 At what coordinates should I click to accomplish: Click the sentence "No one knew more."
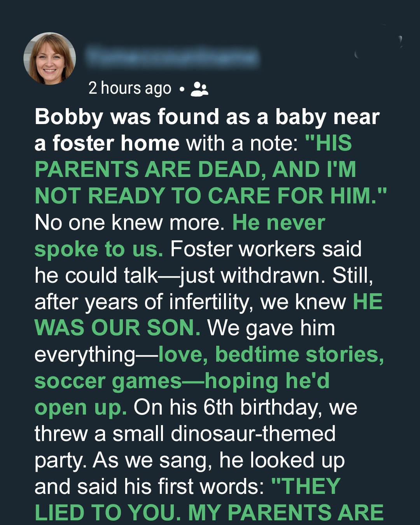[129, 222]
